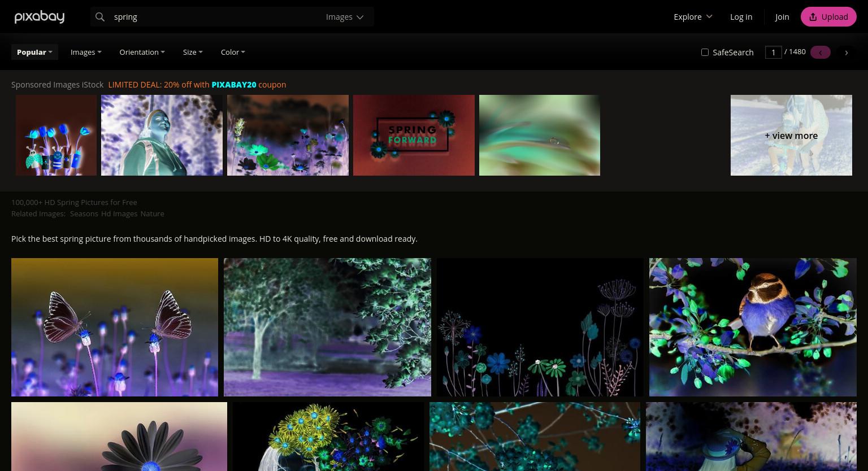The width and height of the screenshot is (868, 471).
Task: Open the flower bouquet image
Action: click(328, 437)
